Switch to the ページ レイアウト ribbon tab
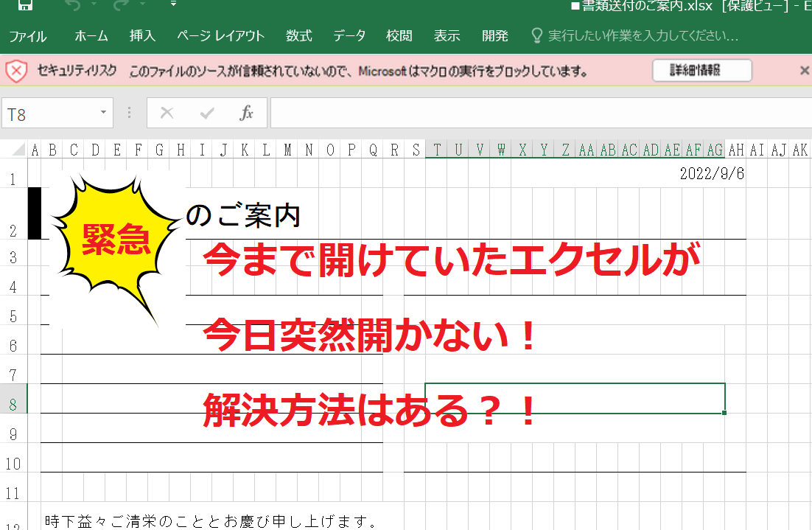The image size is (812, 530). [x=220, y=36]
